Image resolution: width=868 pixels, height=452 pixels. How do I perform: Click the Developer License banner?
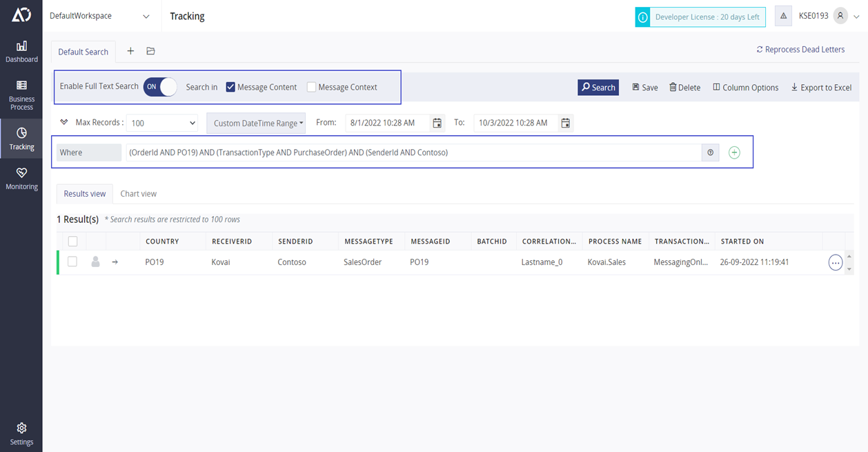click(x=700, y=17)
